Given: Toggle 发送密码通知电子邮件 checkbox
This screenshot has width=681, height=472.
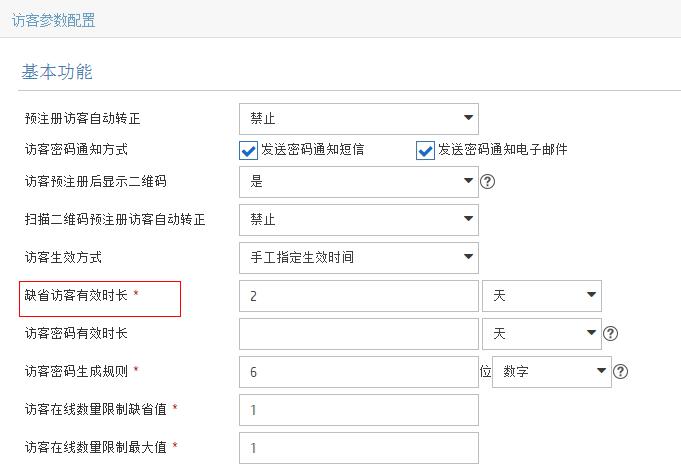Looking at the screenshot, I should pos(426,150).
